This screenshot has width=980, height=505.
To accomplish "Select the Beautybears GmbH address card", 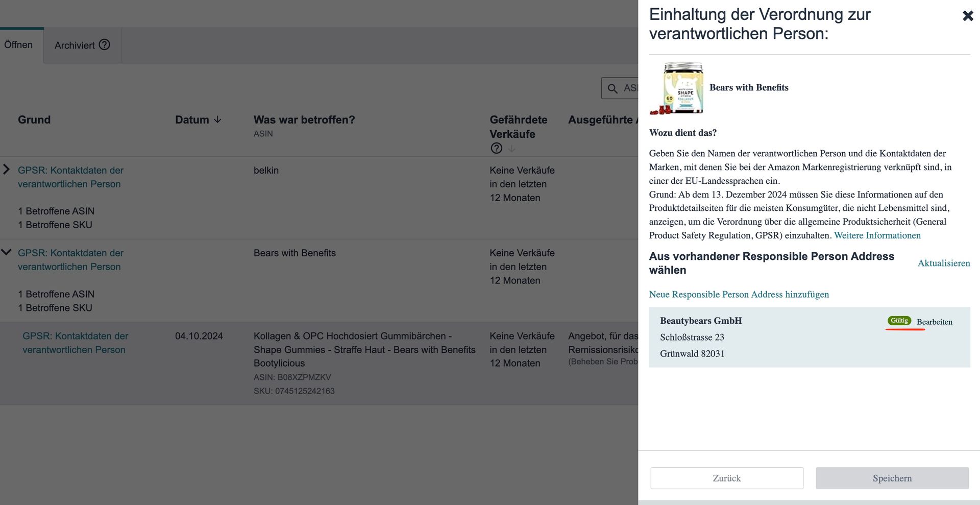I will [x=766, y=338].
